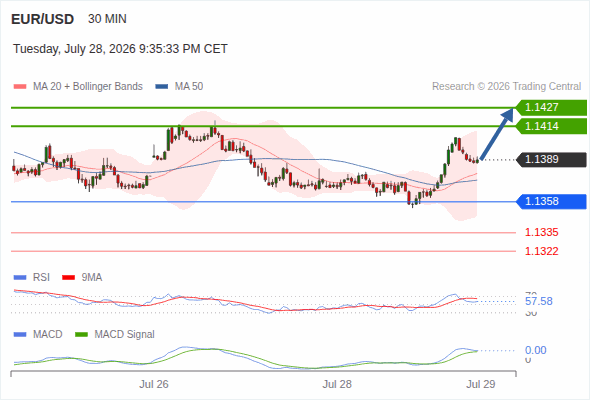Click the Research Trading Central copyright text
The width and height of the screenshot is (590, 400).
tap(506, 87)
